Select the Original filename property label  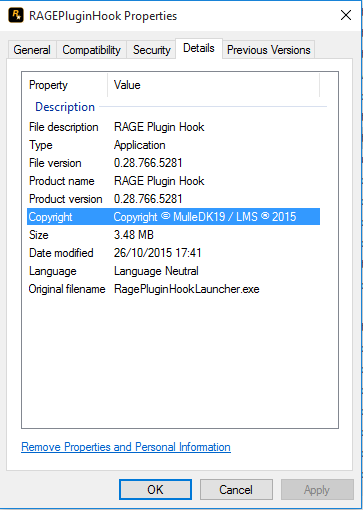pyautogui.click(x=67, y=289)
